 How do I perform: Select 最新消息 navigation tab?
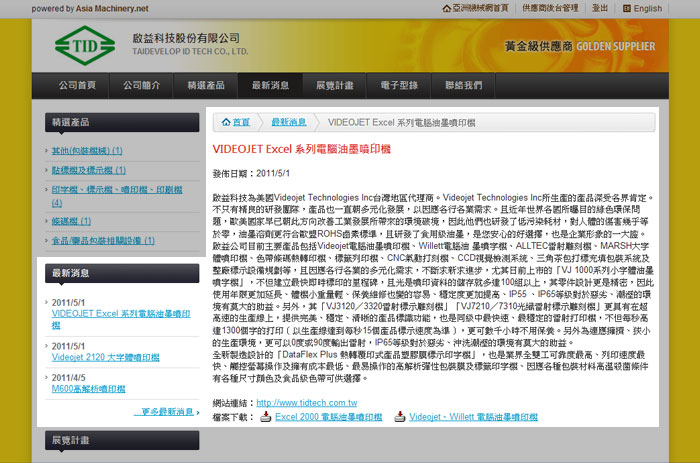point(270,85)
